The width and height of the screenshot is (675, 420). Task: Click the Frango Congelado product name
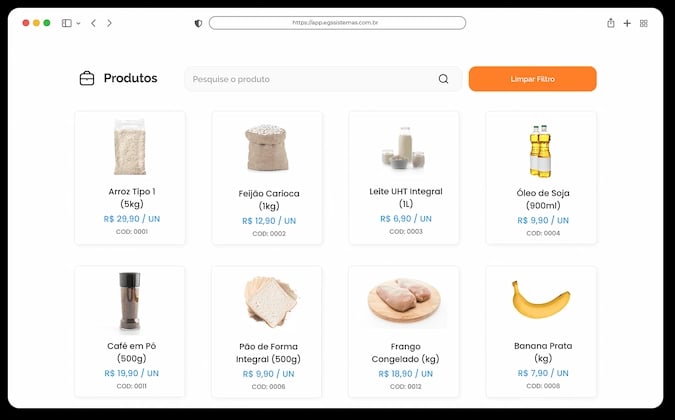point(405,352)
